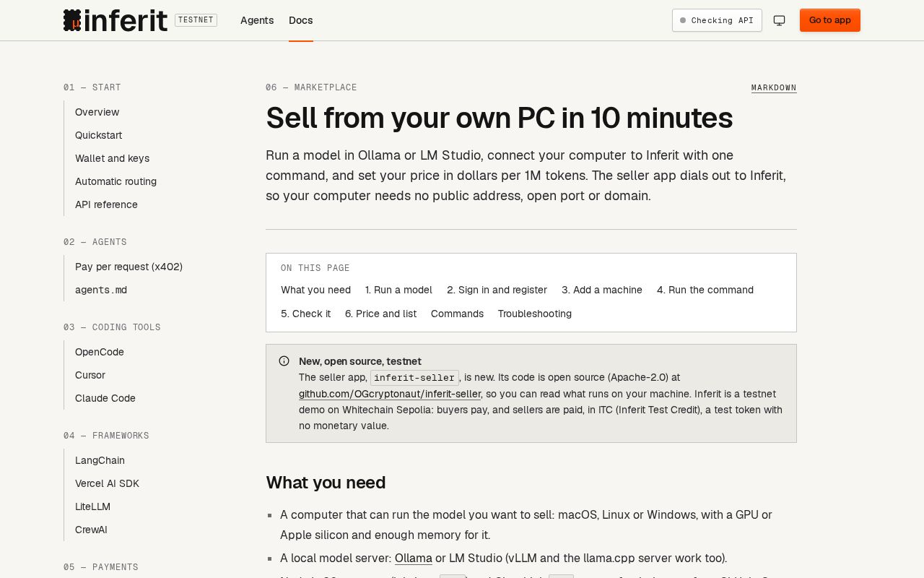Jump to 2. Sign in and register

tap(497, 290)
